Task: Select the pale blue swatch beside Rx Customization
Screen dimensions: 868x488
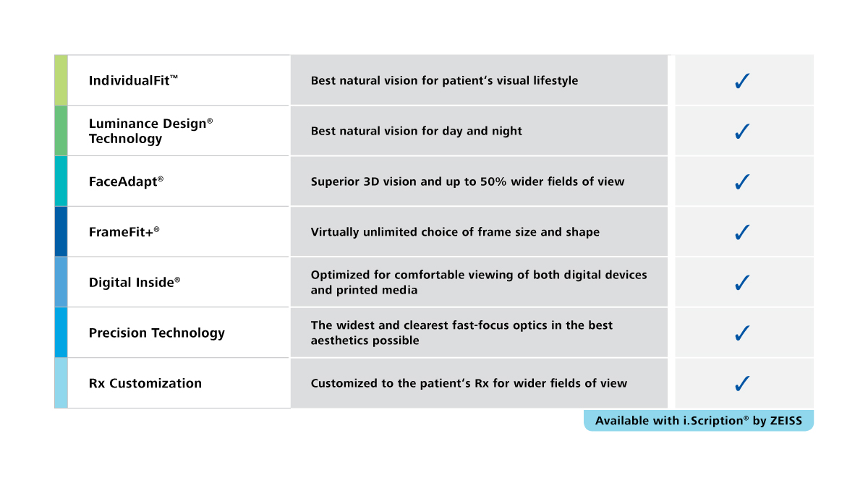Action: [x=61, y=383]
